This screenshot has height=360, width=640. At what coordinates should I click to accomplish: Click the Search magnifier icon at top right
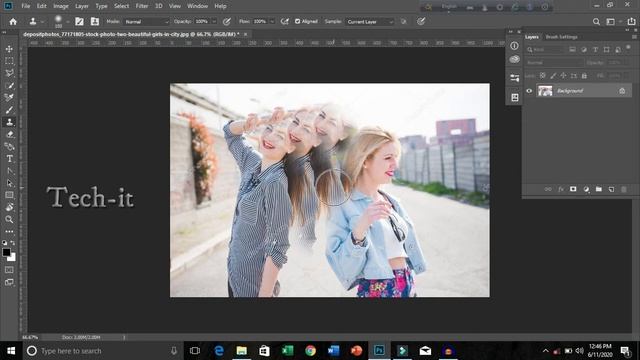tap(596, 22)
